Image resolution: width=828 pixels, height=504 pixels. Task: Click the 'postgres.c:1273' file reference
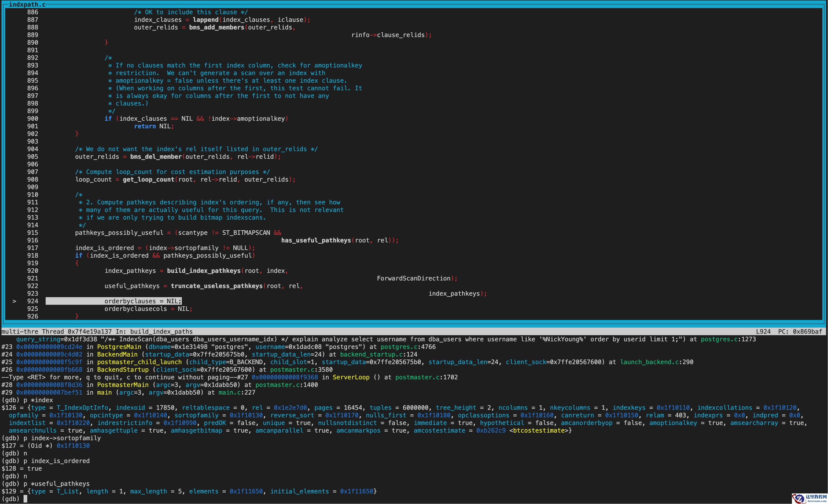point(728,339)
